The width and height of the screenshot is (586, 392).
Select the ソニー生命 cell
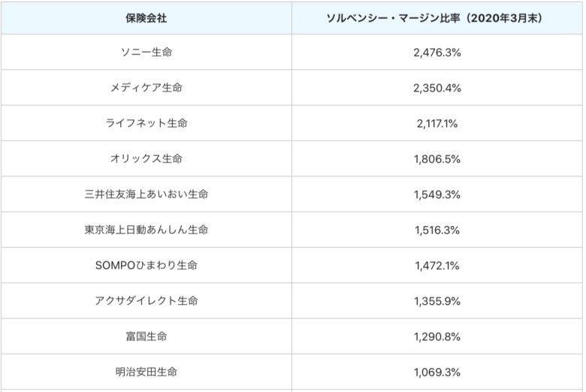pyautogui.click(x=146, y=52)
